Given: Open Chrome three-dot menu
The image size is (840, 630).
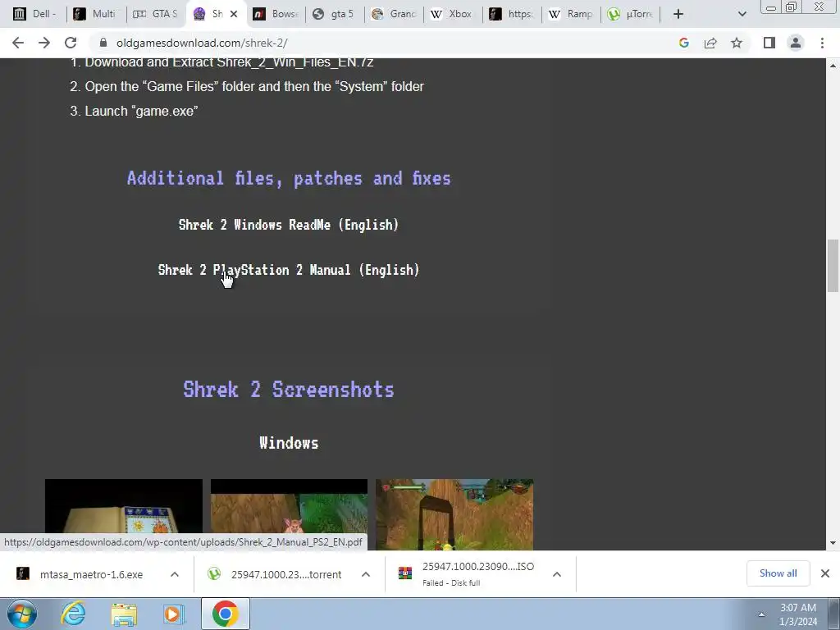Looking at the screenshot, I should [822, 43].
